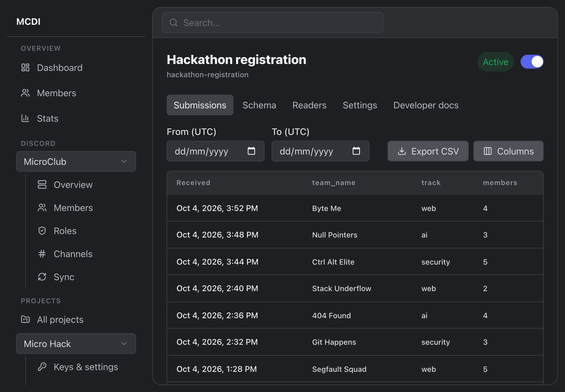Screen dimensions: 565x392
Task: Click the MCDI logo text
Action: [x=28, y=22]
